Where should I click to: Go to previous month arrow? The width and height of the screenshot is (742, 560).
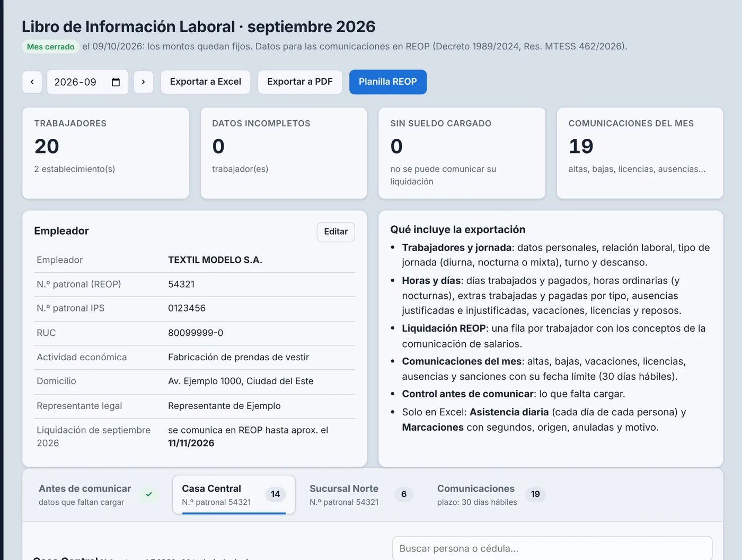(x=32, y=82)
